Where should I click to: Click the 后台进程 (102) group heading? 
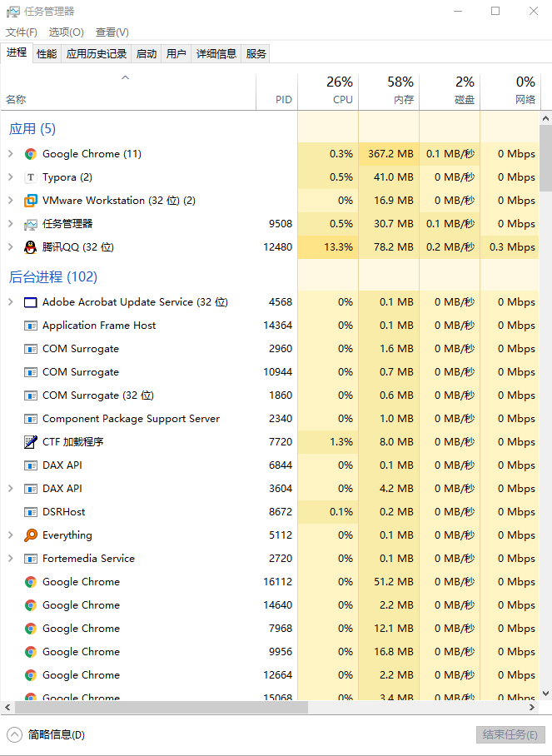click(53, 276)
